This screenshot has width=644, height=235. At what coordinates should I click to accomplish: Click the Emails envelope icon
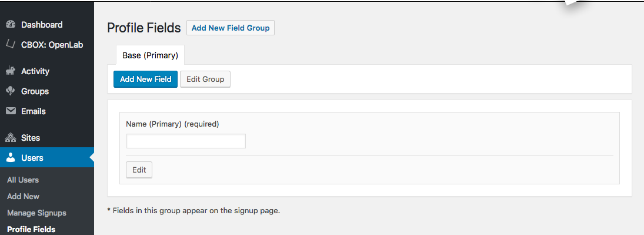11,111
